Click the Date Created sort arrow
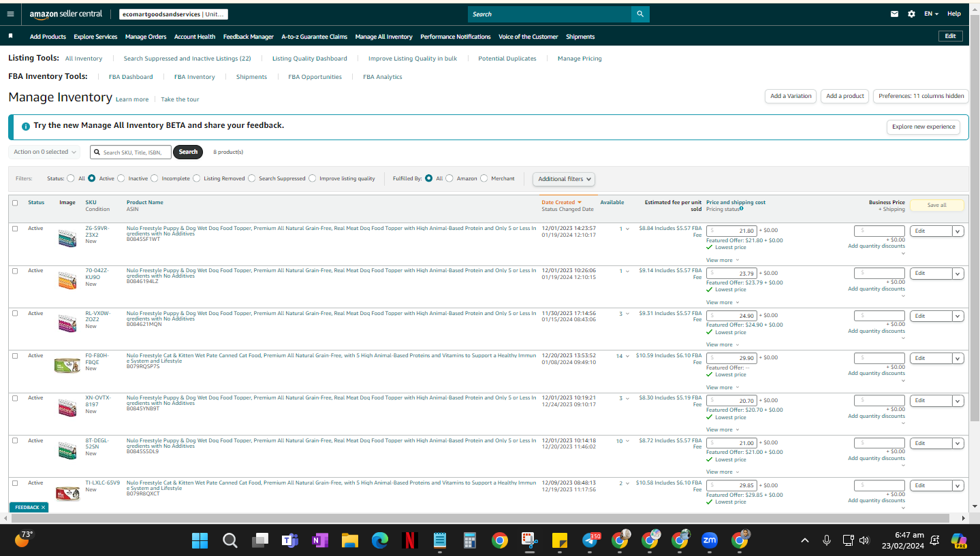Image resolution: width=980 pixels, height=556 pixels. coord(580,202)
